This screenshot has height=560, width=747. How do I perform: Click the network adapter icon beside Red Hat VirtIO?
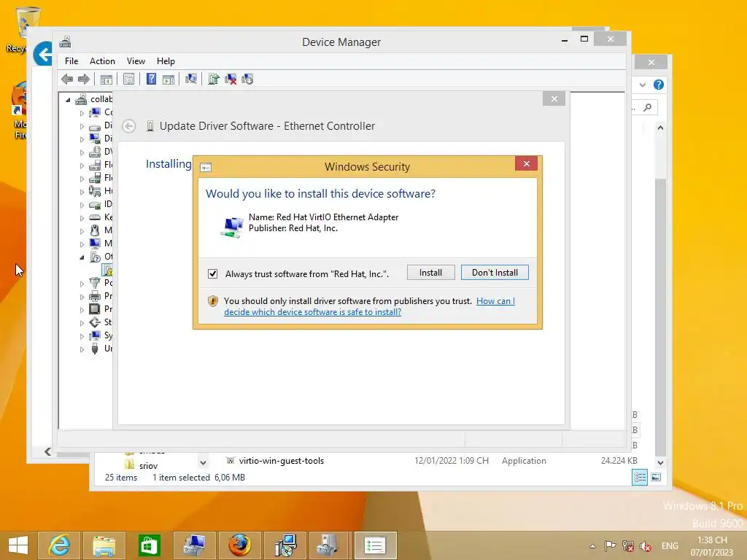[232, 227]
